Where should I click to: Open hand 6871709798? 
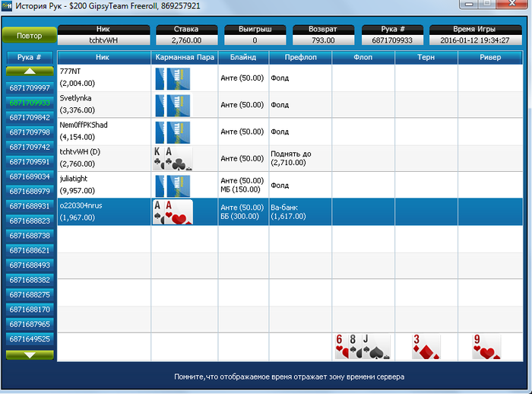tap(30, 132)
